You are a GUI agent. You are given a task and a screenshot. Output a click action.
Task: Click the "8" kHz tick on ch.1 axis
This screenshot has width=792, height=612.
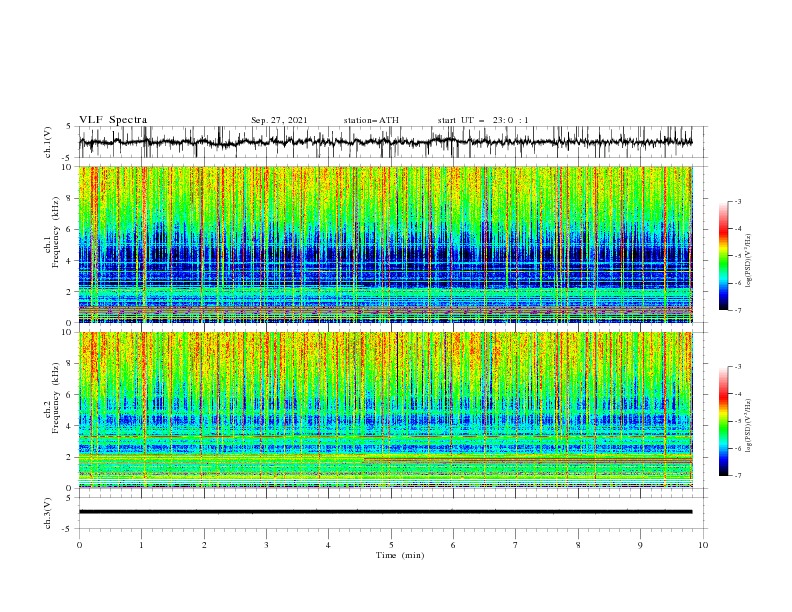[x=71, y=198]
